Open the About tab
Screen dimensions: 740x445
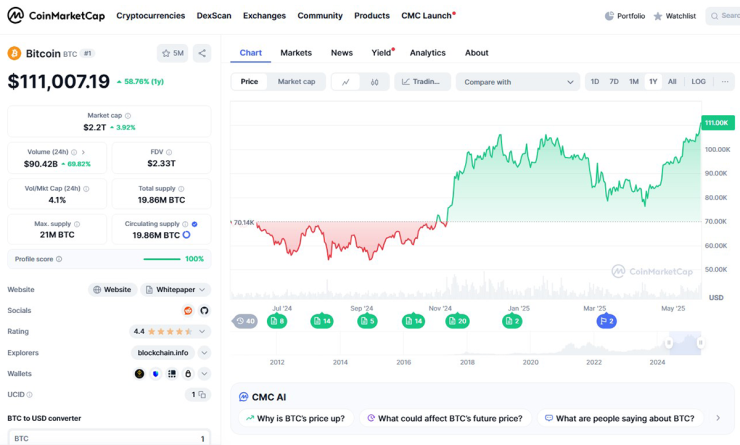(477, 53)
